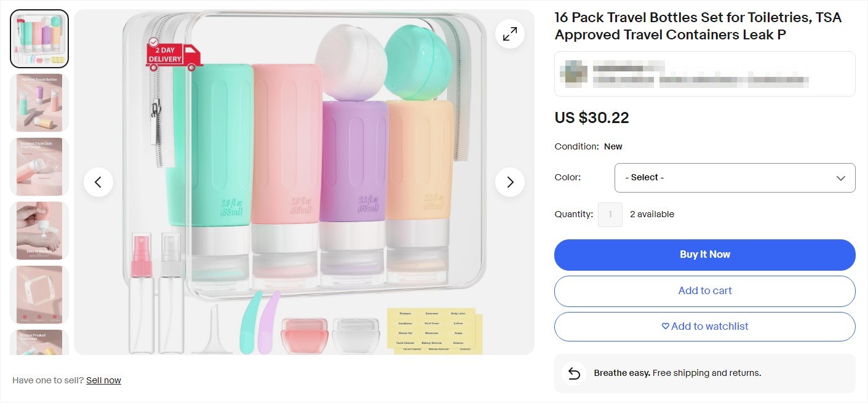Click the Add to cart button
The image size is (868, 403).
coord(704,290)
